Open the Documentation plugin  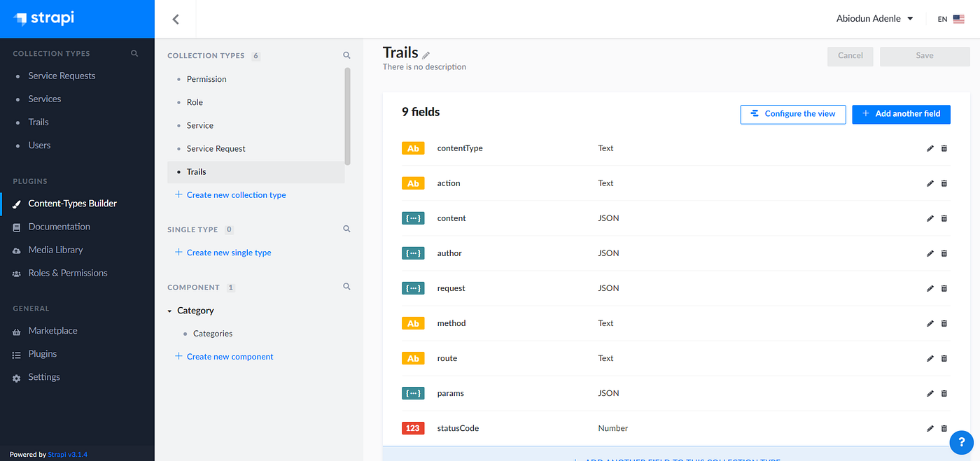coord(59,226)
